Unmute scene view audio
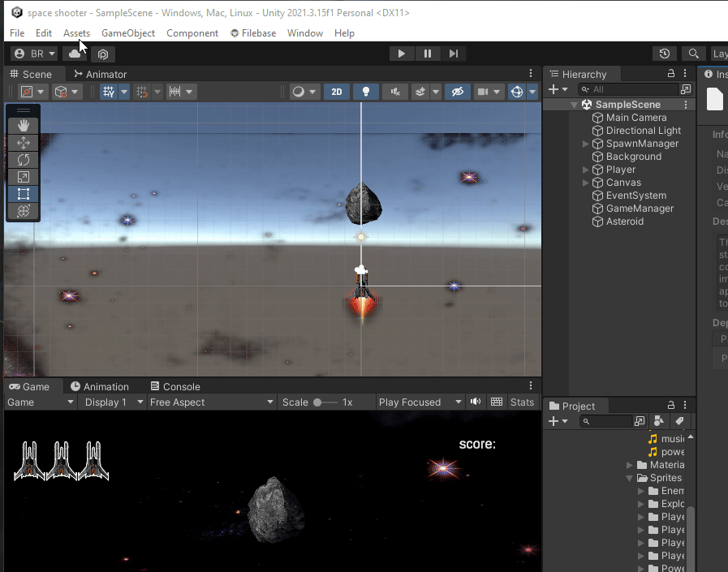728x572 pixels. (x=394, y=91)
